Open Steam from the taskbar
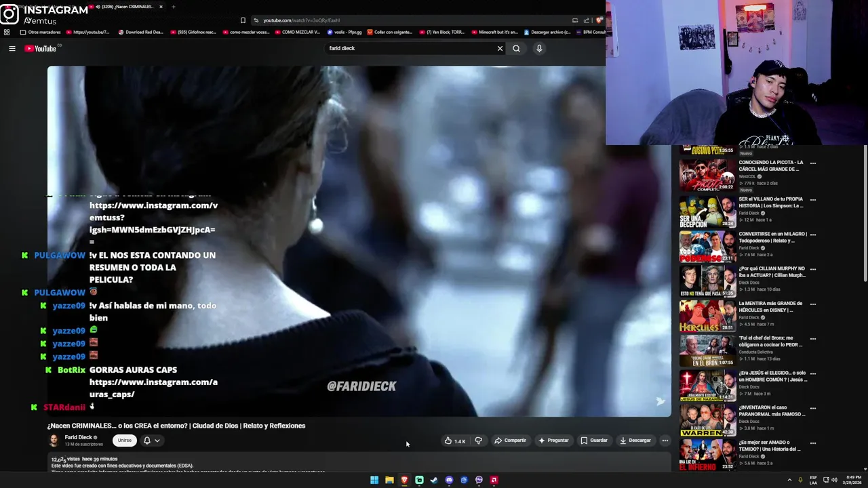The height and width of the screenshot is (488, 868). point(434,480)
